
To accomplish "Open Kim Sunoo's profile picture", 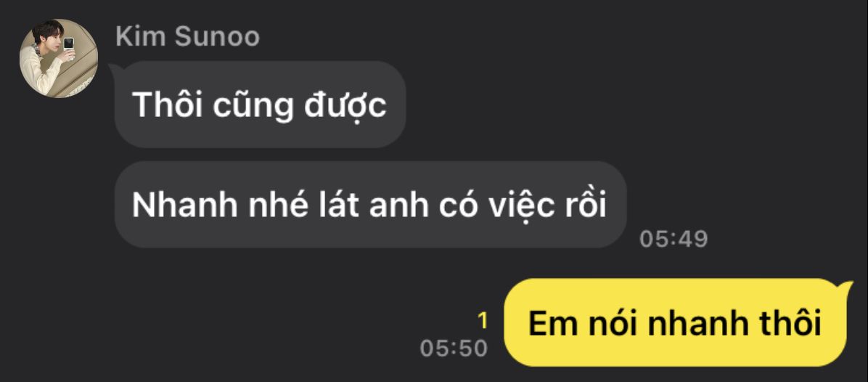I will pyautogui.click(x=59, y=58).
